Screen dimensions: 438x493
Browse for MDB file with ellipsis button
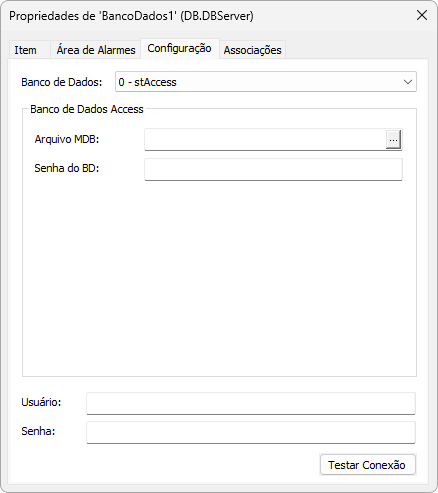(393, 139)
